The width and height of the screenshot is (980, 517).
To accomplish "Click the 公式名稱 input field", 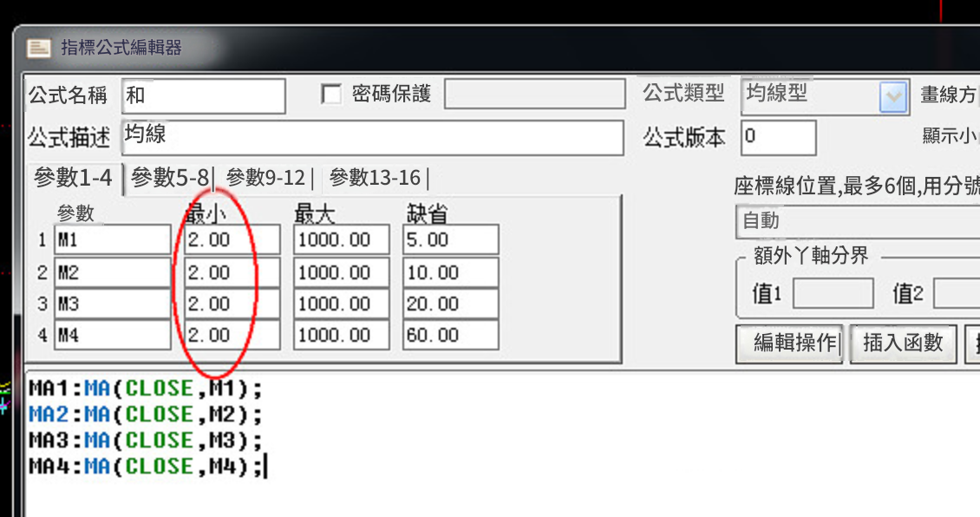I will tap(204, 95).
